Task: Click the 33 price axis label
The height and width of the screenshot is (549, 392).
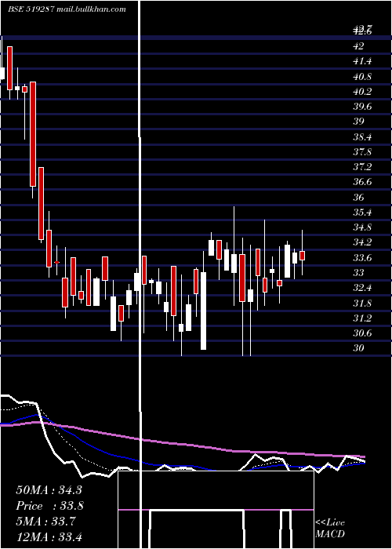Action: point(358,273)
